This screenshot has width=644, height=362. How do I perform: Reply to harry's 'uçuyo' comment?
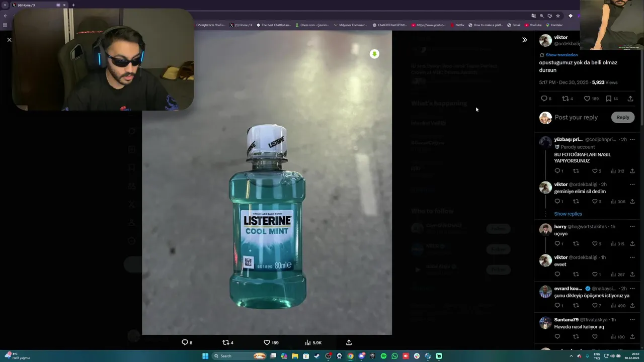coord(558,244)
